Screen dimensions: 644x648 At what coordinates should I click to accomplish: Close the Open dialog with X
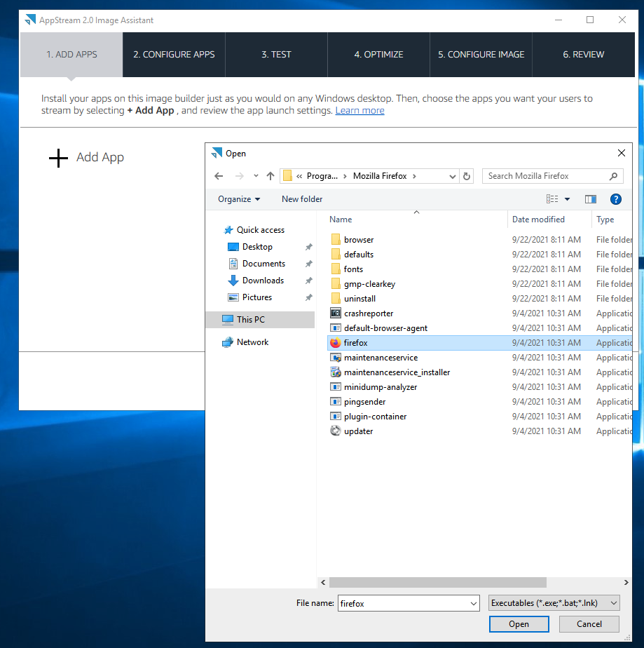tap(622, 154)
